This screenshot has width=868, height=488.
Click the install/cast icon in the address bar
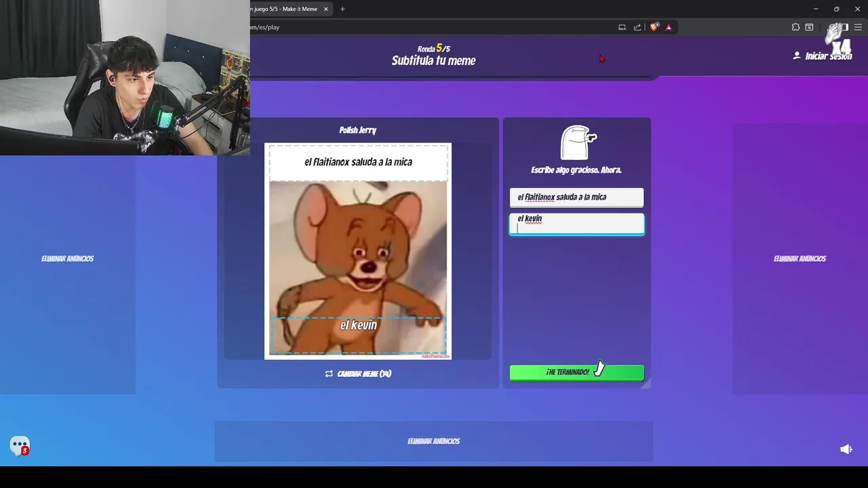(622, 27)
